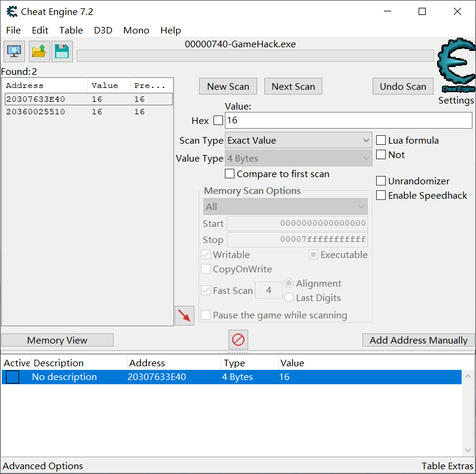Open the File menu

(x=13, y=31)
